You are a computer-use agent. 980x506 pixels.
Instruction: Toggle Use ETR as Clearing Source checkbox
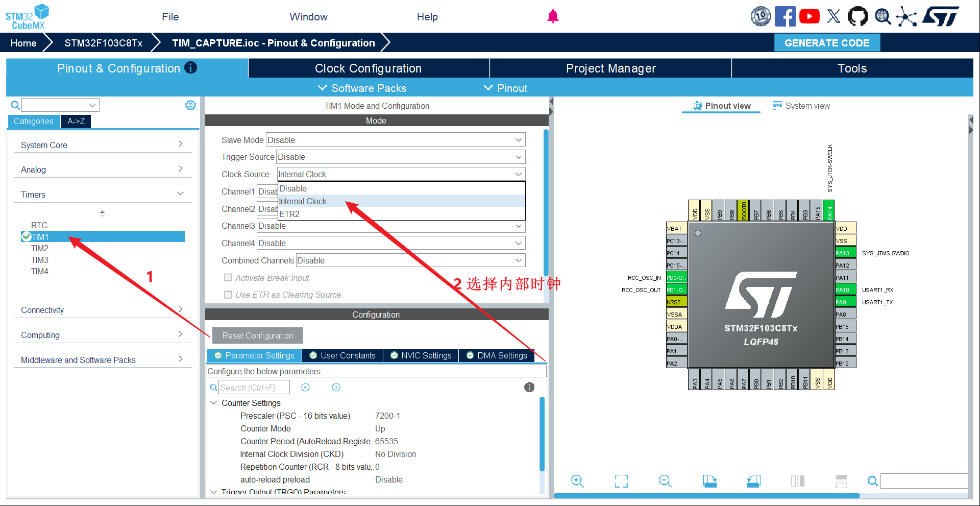[x=228, y=295]
